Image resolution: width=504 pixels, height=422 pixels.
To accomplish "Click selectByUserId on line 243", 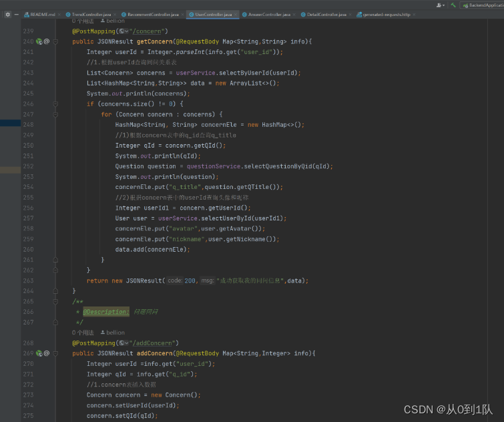I will (x=244, y=73).
